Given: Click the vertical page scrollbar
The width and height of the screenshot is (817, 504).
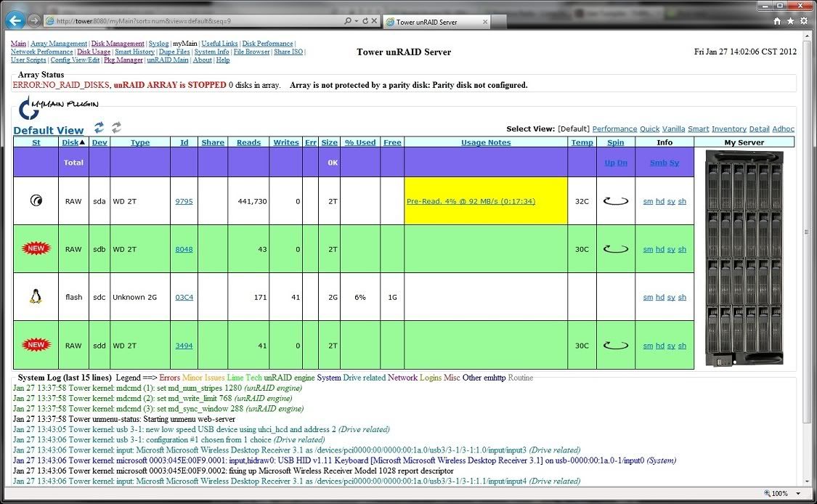Looking at the screenshot, I should coord(807,232).
